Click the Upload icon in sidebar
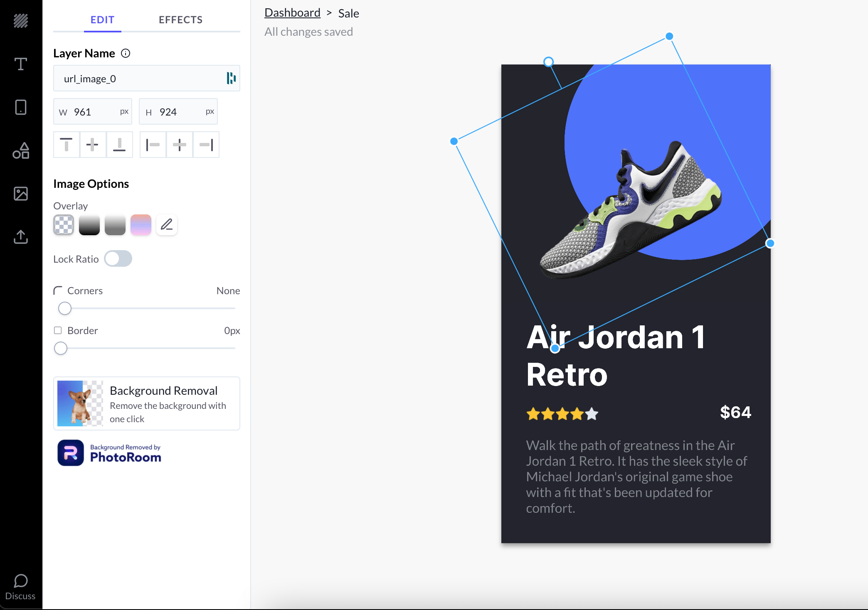Viewport: 868px width, 610px height. (20, 237)
